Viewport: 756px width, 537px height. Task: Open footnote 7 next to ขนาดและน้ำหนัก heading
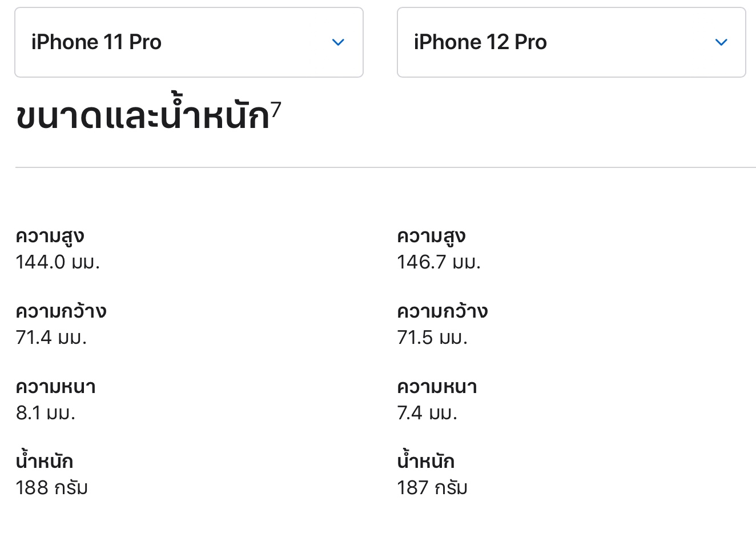[x=276, y=109]
